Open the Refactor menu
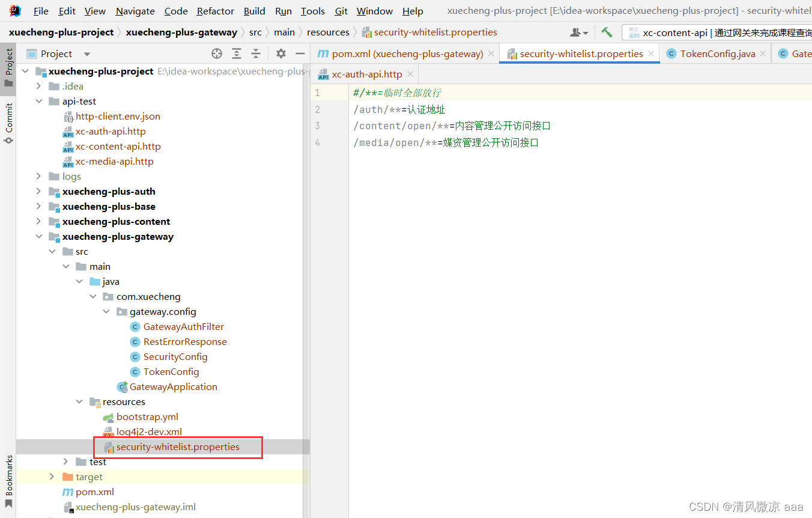The width and height of the screenshot is (812, 518). click(216, 11)
